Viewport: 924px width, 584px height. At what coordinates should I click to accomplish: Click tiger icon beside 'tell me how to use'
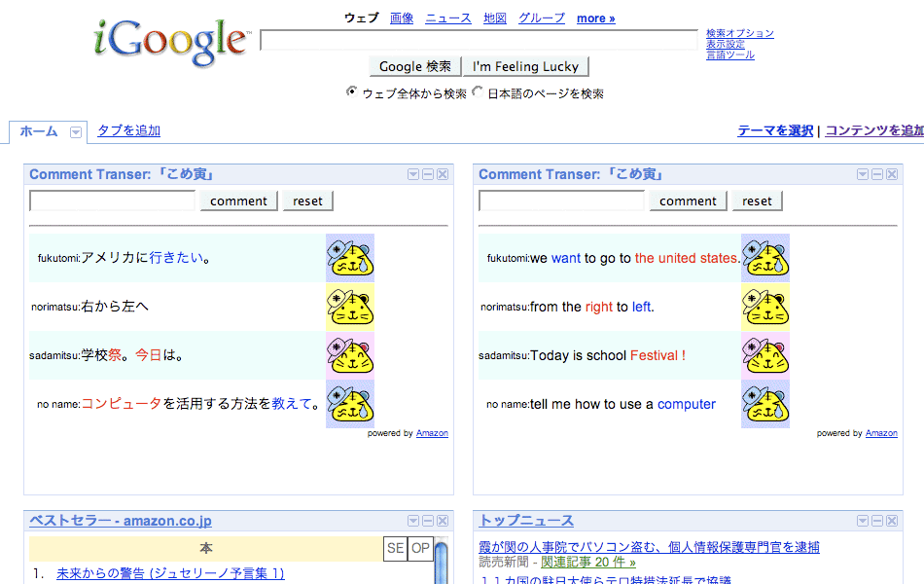(x=765, y=404)
